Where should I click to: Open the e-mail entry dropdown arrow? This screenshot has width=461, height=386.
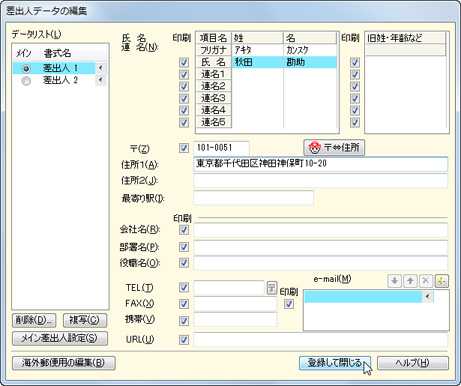click(x=428, y=296)
